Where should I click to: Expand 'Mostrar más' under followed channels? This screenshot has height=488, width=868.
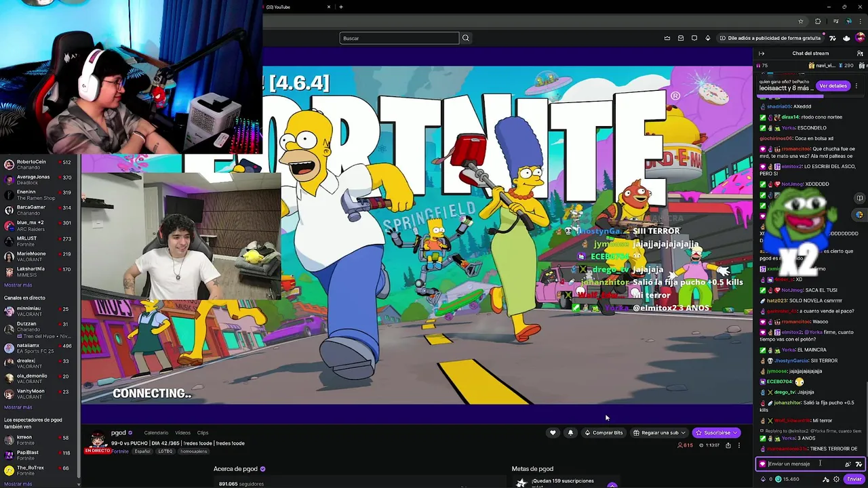pyautogui.click(x=18, y=285)
